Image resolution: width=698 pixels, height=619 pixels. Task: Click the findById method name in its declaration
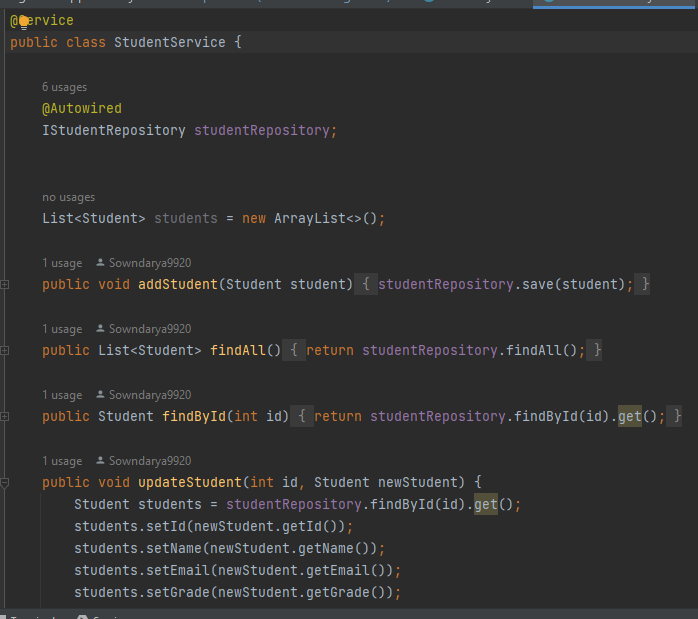(x=194, y=417)
